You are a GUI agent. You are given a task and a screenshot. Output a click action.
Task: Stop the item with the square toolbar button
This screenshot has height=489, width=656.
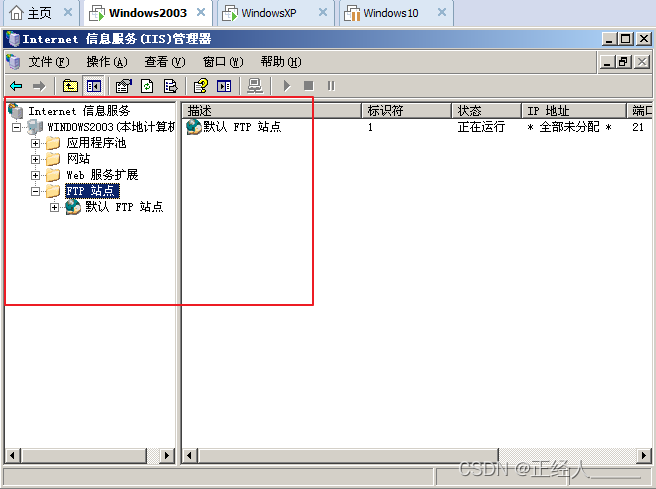click(309, 86)
